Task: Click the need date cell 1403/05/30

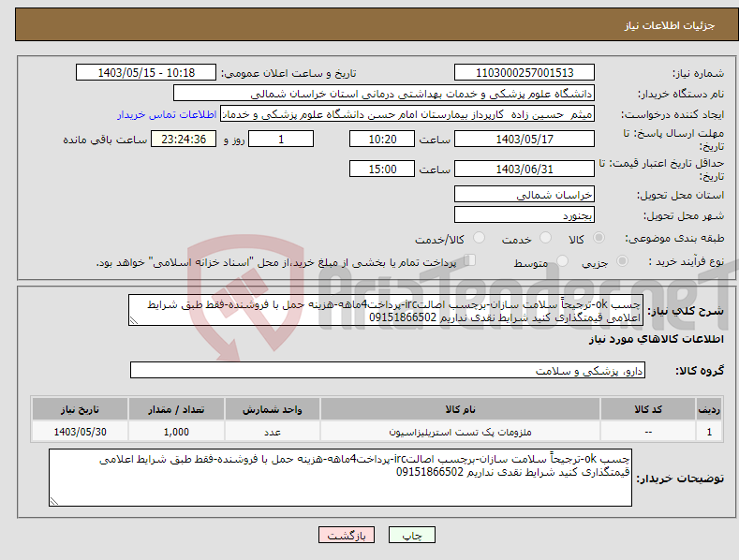Action: tap(81, 432)
